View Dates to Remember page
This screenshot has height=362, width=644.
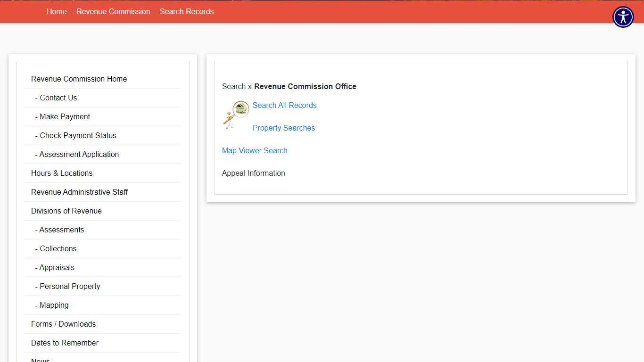pos(103,343)
